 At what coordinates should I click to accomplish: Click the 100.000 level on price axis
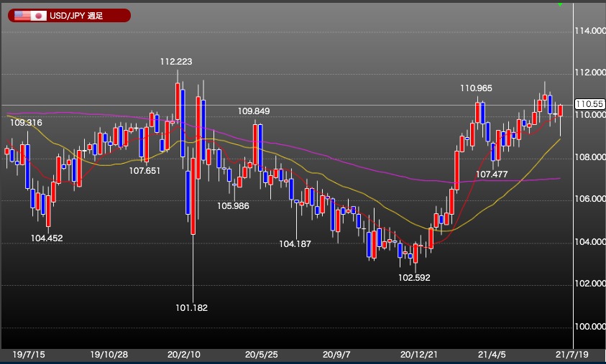589,327
